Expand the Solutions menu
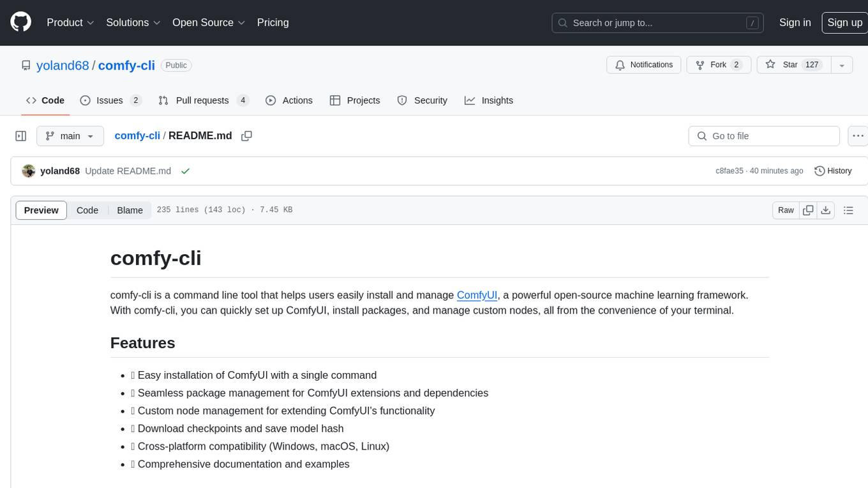868x488 pixels. click(x=133, y=22)
